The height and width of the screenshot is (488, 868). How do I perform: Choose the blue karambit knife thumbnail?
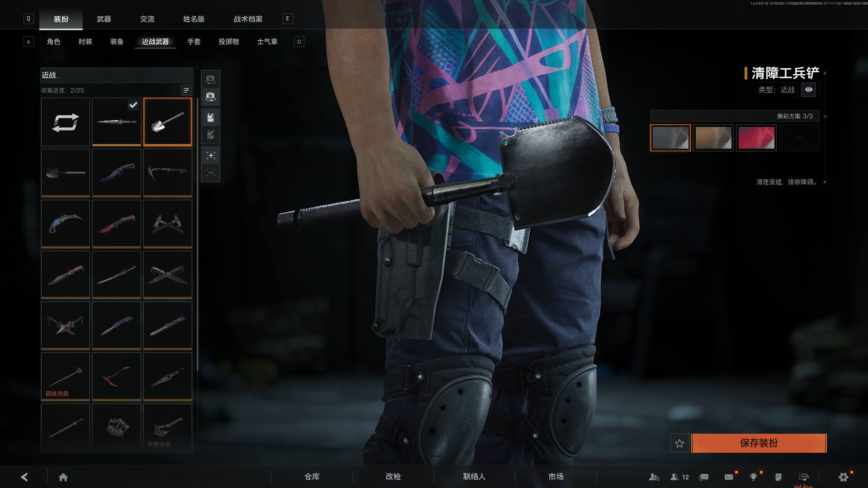point(66,224)
